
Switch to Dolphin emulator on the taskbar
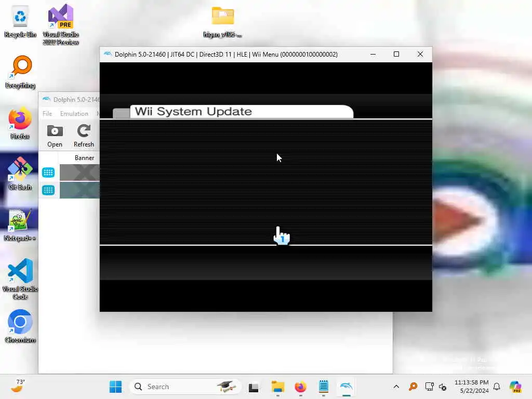[x=346, y=387]
